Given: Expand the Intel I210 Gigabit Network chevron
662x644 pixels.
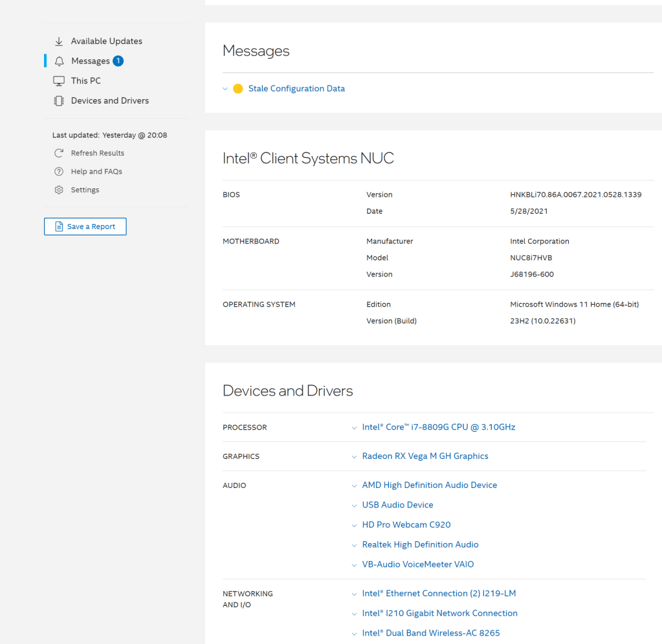Looking at the screenshot, I should point(354,614).
